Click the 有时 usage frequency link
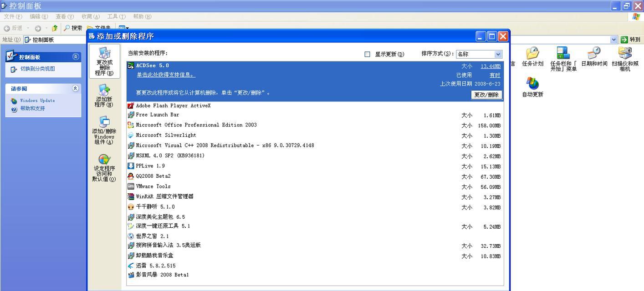Image resolution: width=644 pixels, height=291 pixels. [x=495, y=75]
